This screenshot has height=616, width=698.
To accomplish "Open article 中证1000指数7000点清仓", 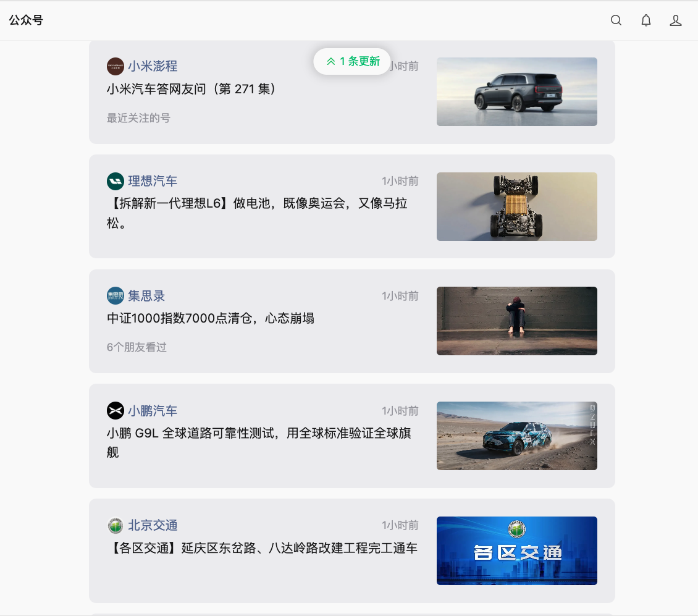I will pyautogui.click(x=211, y=318).
